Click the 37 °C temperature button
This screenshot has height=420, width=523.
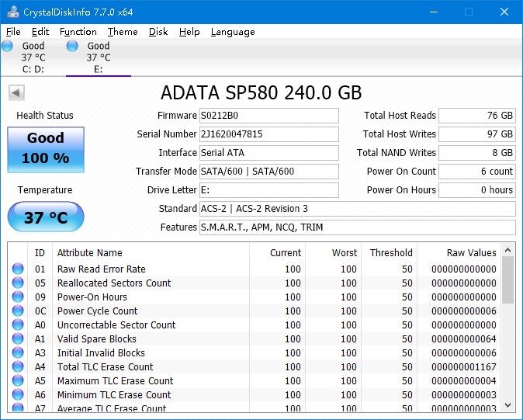coord(46,217)
